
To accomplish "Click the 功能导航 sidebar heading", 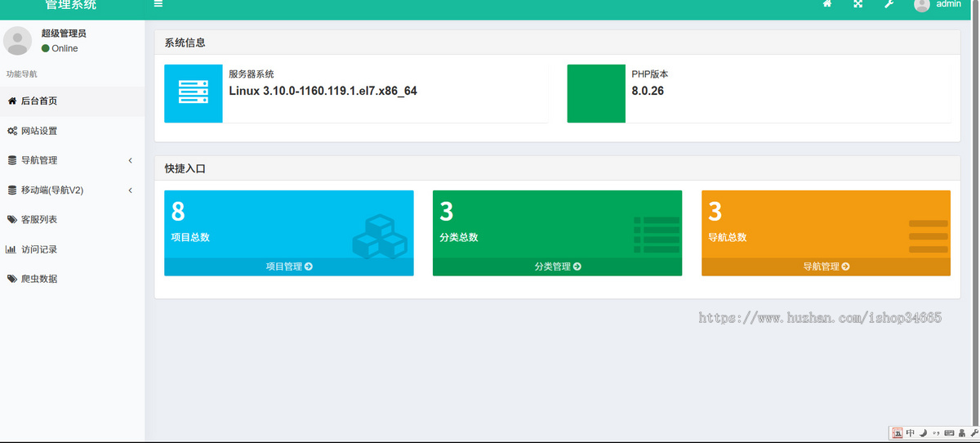I will tap(21, 74).
